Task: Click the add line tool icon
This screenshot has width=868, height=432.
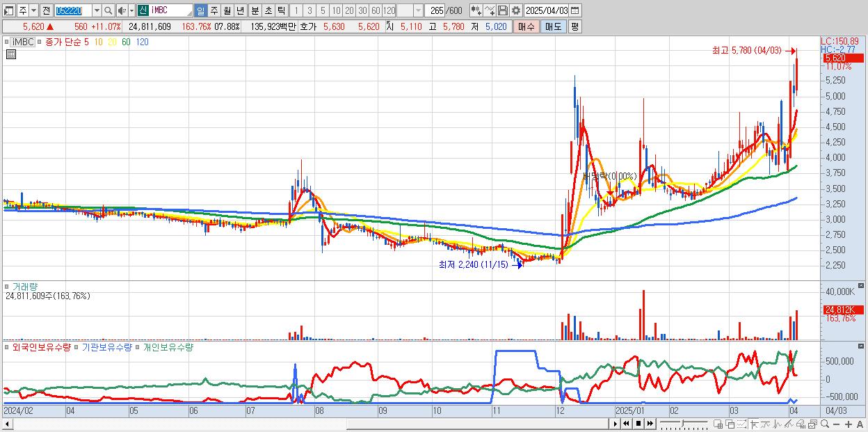Action: pyautogui.click(x=490, y=10)
